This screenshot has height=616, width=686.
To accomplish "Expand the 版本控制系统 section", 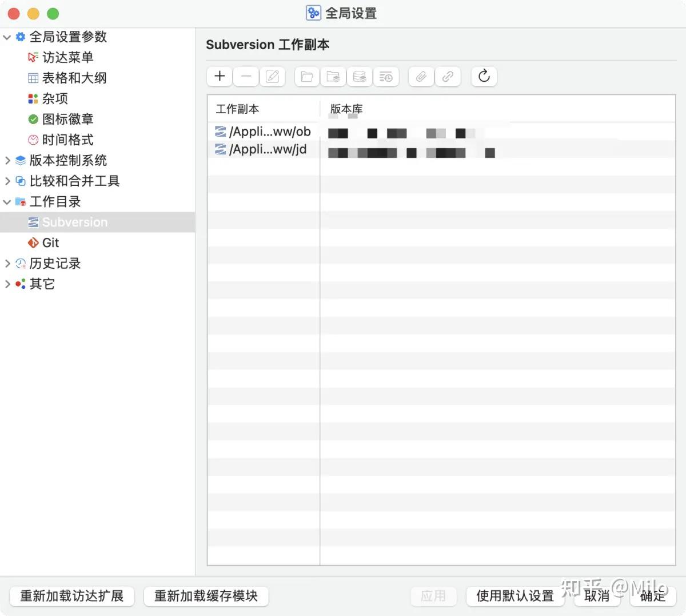I will 7,161.
